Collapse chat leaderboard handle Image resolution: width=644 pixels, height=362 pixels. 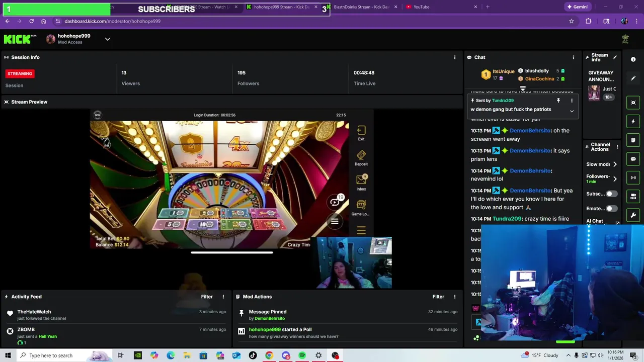[523, 88]
